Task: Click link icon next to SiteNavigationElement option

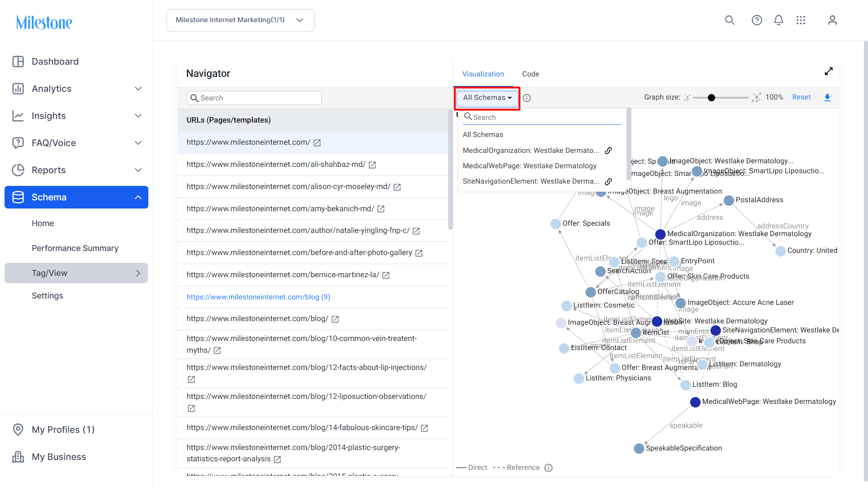Action: coord(608,182)
